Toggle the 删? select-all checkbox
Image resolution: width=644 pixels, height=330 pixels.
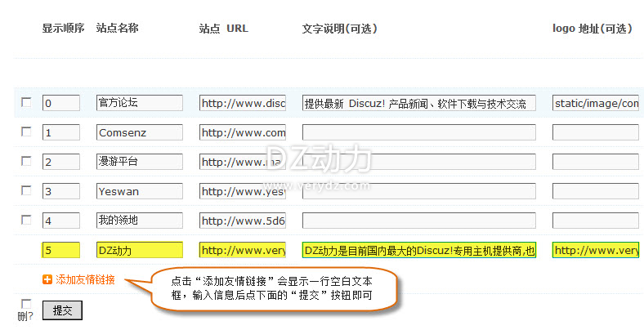coord(26,304)
